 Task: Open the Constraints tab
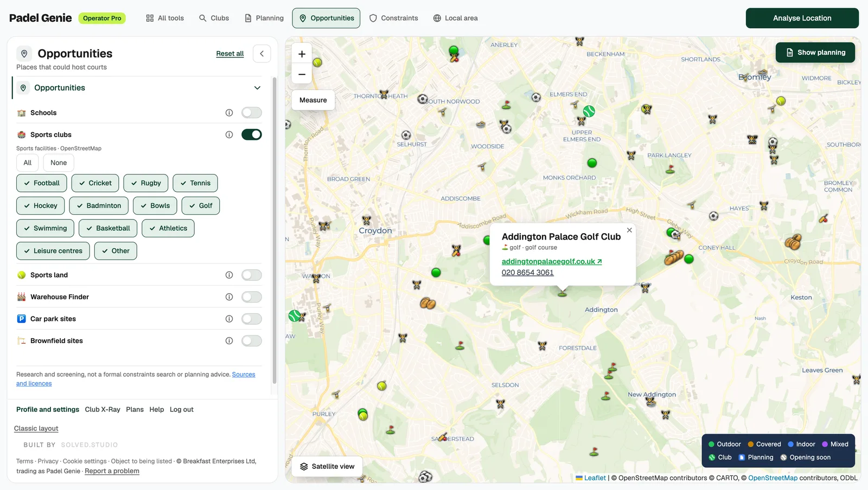coord(394,18)
